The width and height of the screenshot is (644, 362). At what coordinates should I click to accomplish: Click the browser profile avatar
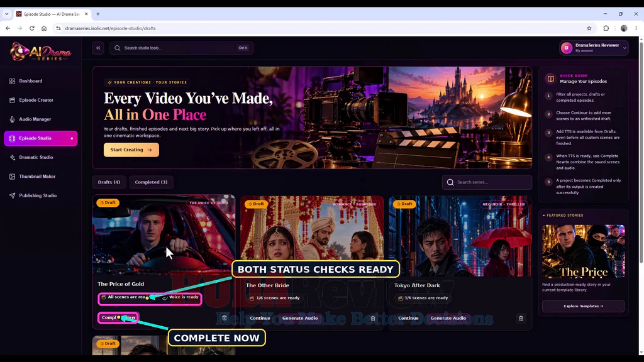tap(624, 28)
